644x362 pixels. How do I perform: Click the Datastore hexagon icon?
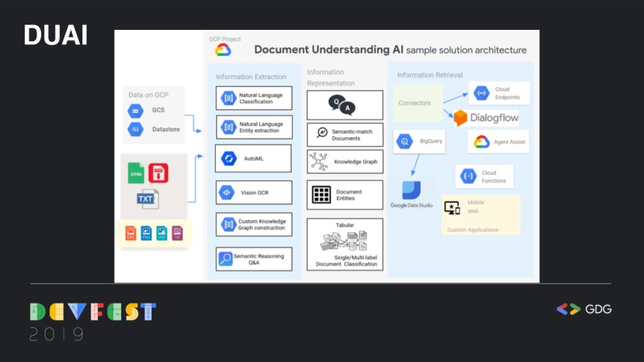click(x=135, y=129)
